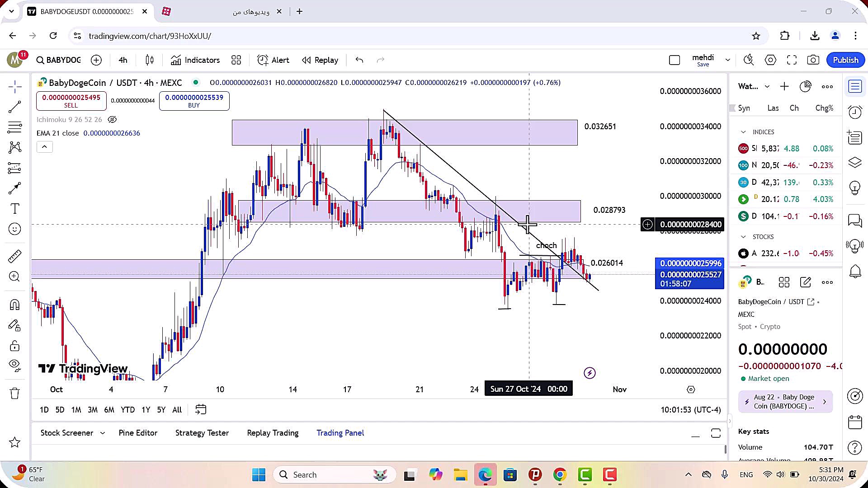Take a chart snapshot
The image size is (868, 488).
[x=813, y=60]
